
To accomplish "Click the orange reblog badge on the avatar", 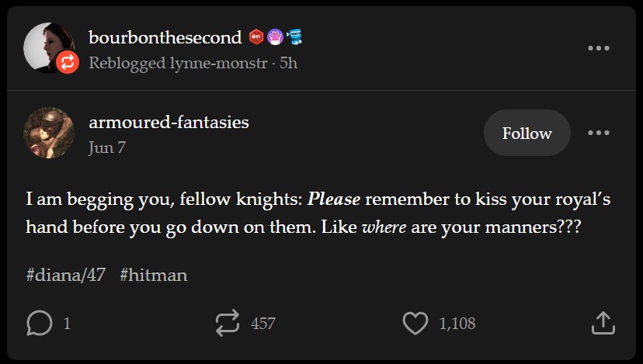I will tap(66, 62).
